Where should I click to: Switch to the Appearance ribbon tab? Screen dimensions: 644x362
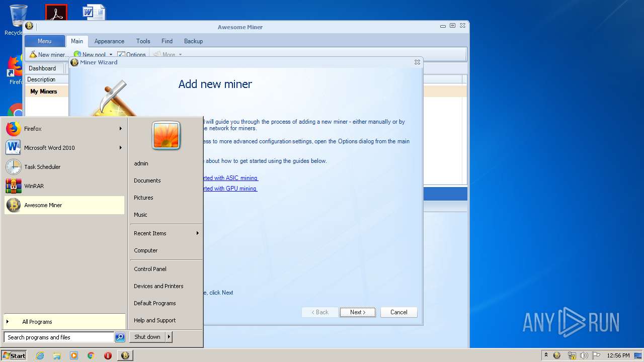coord(109,41)
